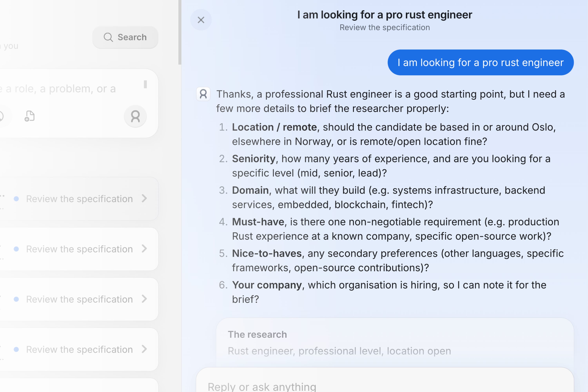Open the third 'Review the specification' card
588x392 pixels.
tap(79, 299)
